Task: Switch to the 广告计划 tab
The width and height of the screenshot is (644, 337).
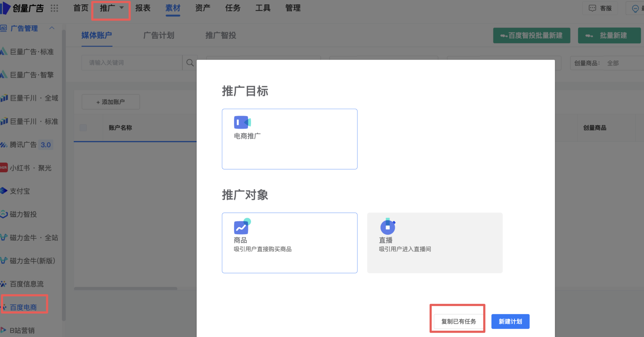Action: point(159,35)
